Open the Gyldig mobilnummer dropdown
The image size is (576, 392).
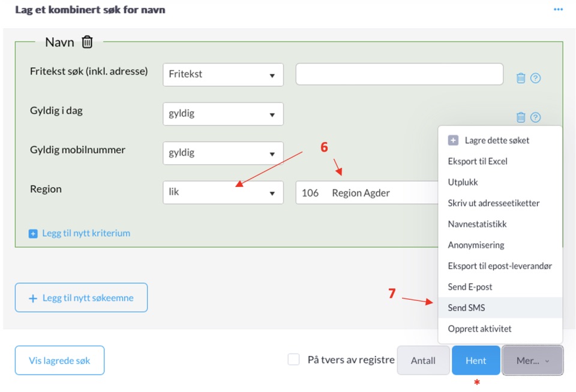pos(223,153)
